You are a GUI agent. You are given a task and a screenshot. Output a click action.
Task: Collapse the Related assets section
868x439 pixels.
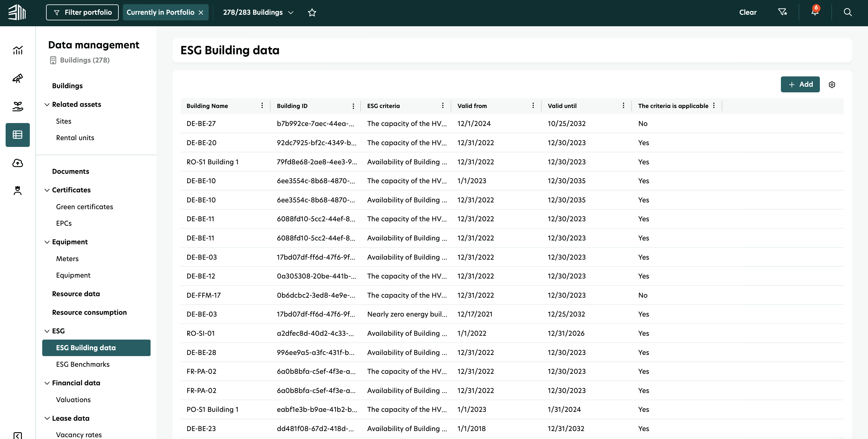point(47,105)
